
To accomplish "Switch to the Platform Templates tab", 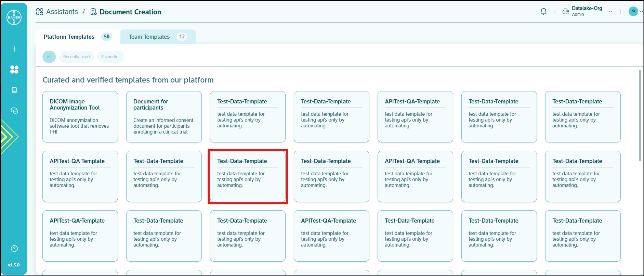I will [78, 37].
